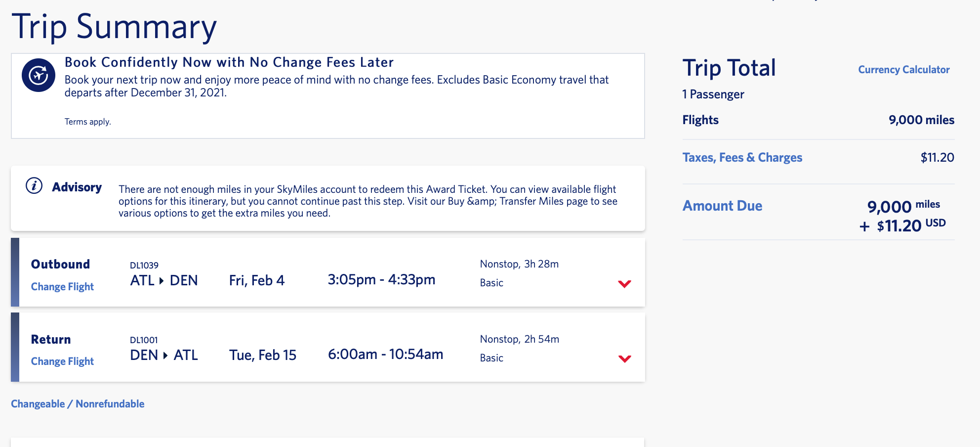Select flight number DL1039
This screenshot has height=447, width=980.
pos(144,266)
